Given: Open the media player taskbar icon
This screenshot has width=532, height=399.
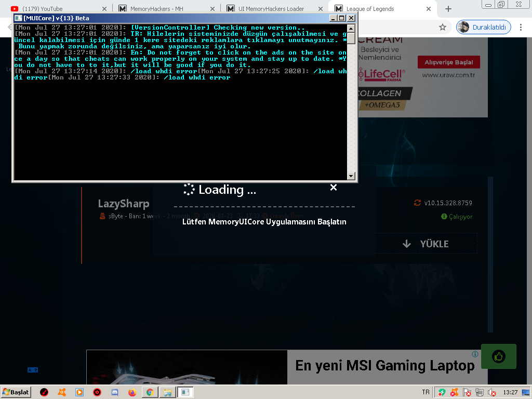Looking at the screenshot, I should 79,392.
